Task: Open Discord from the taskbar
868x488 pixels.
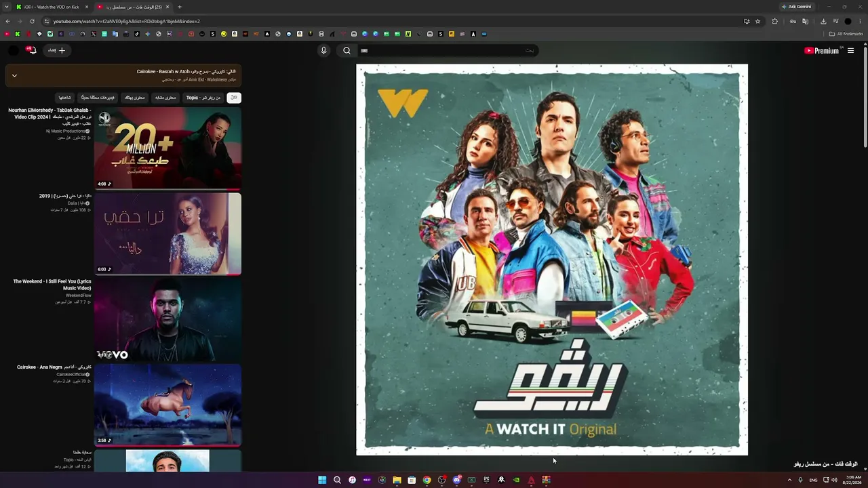Action: [x=456, y=480]
